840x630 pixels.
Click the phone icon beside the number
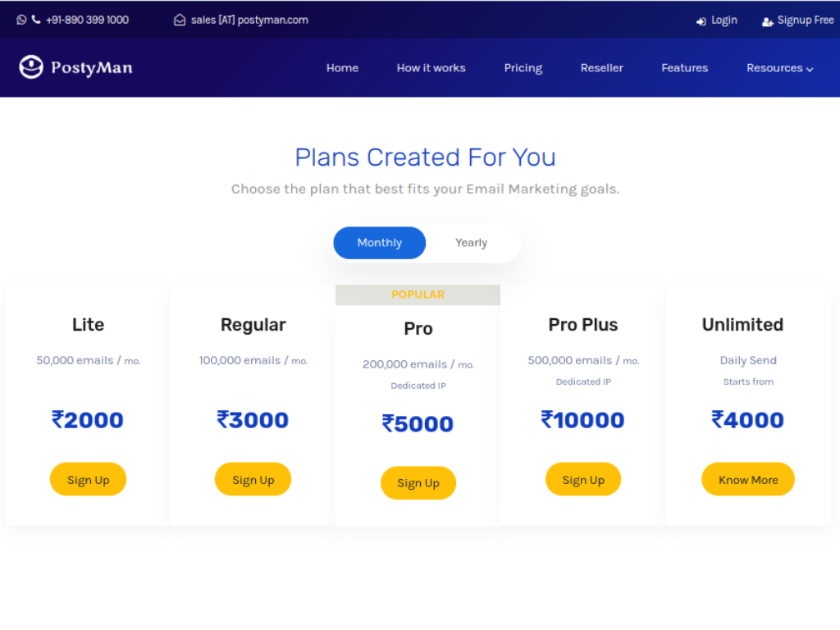click(36, 20)
